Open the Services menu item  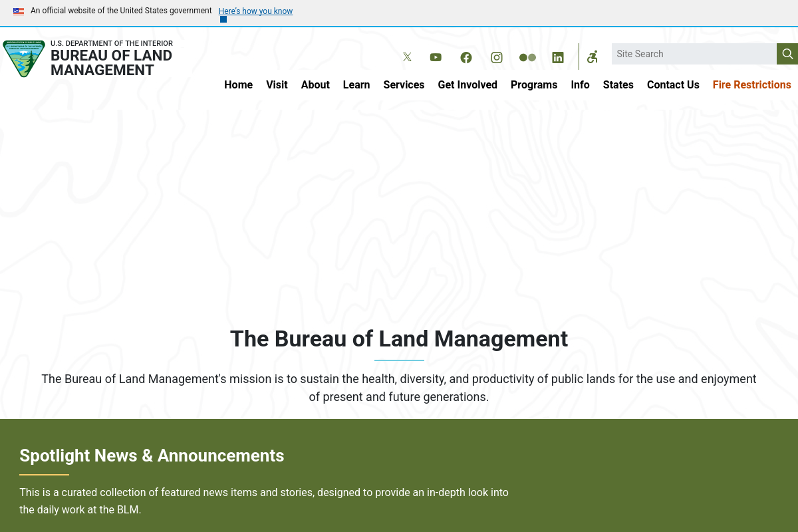coord(404,84)
